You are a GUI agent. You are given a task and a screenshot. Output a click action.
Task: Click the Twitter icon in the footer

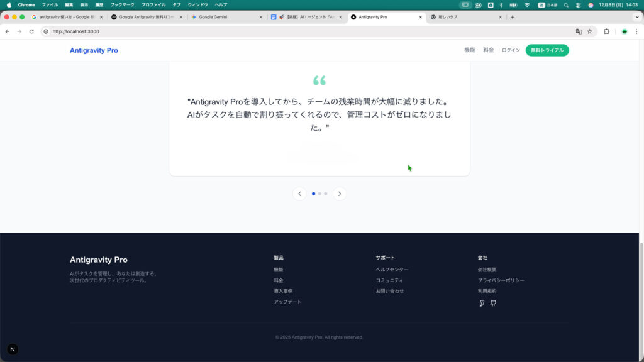482,304
